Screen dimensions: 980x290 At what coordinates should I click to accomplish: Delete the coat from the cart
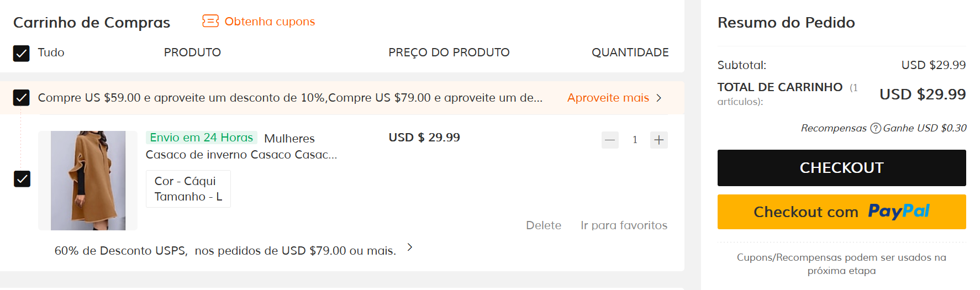click(x=543, y=225)
